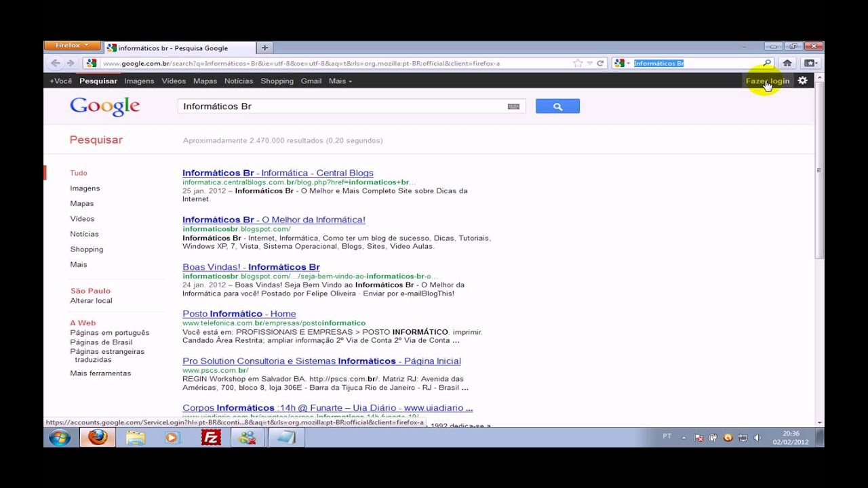868x488 pixels.
Task: Expand Mais in the left sidebar
Action: coord(79,264)
